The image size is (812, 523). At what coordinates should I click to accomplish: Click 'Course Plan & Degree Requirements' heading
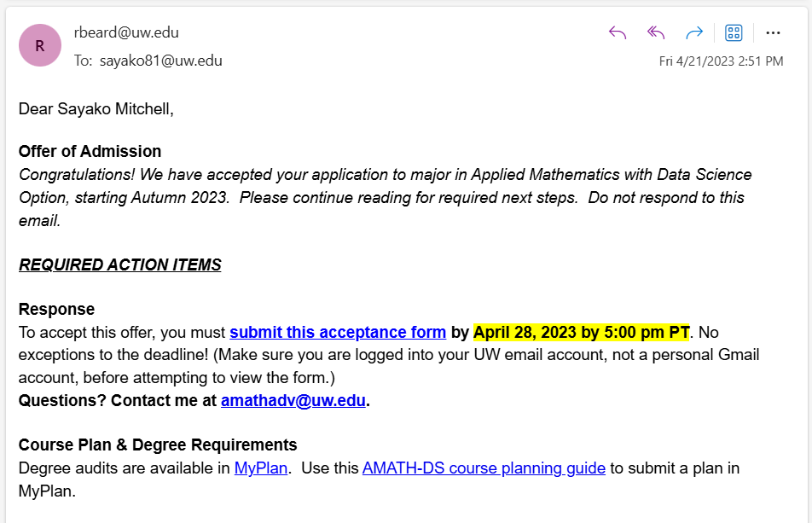click(x=158, y=445)
